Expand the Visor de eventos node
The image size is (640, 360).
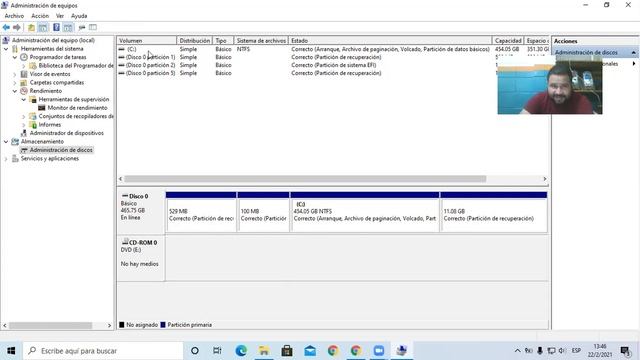coord(15,74)
